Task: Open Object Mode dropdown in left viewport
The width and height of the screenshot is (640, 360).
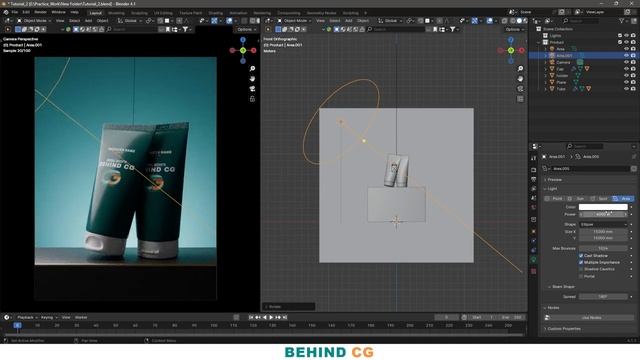Action: (34, 20)
